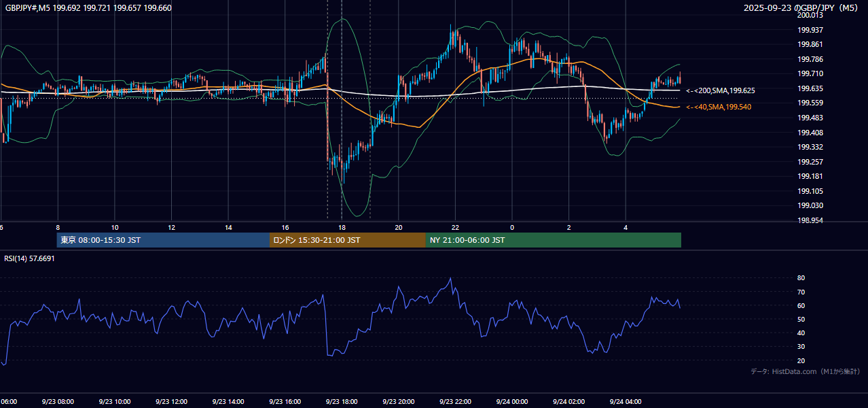The width and height of the screenshot is (868, 408).
Task: Click price axis label 199.408
Action: point(810,133)
